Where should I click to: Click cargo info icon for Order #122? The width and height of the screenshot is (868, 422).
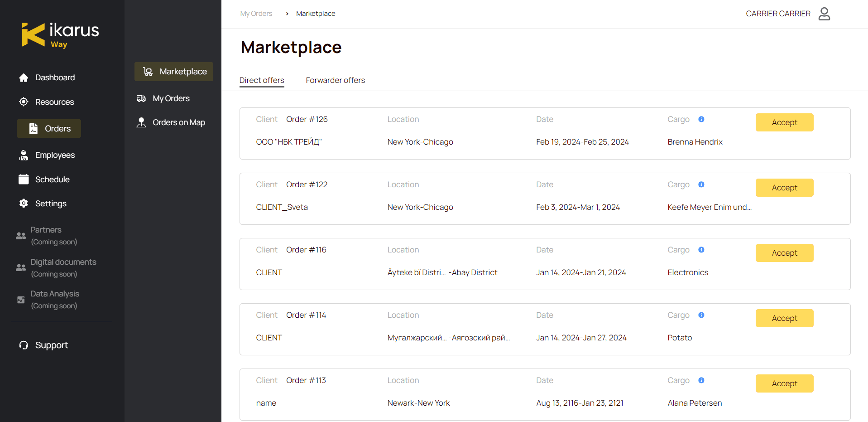701,184
